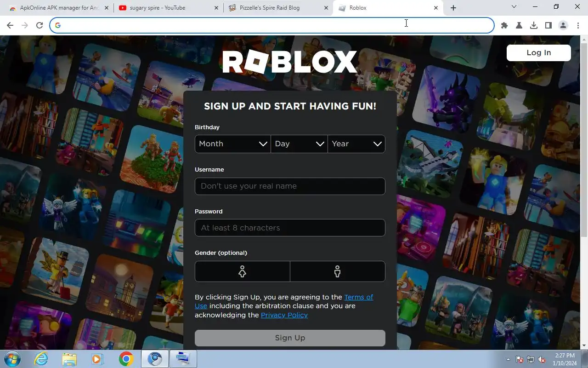Image resolution: width=588 pixels, height=368 pixels.
Task: Open the Chrome three-dot menu
Action: tap(578, 25)
